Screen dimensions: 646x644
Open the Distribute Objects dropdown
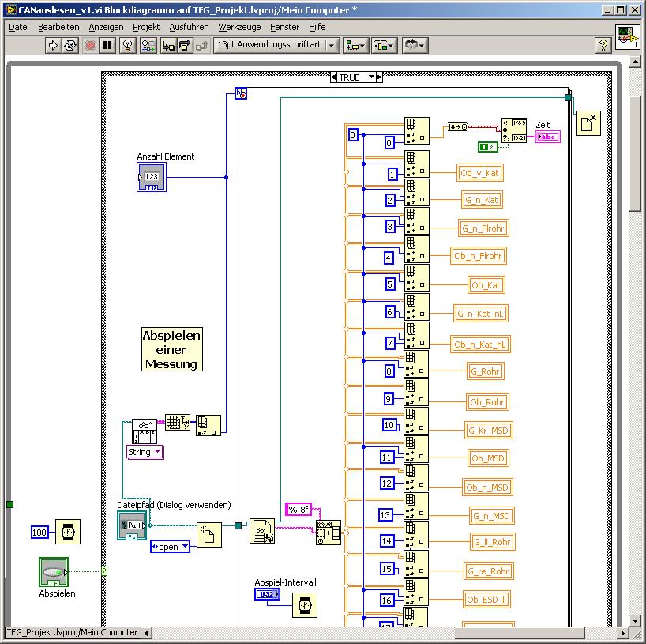(384, 45)
